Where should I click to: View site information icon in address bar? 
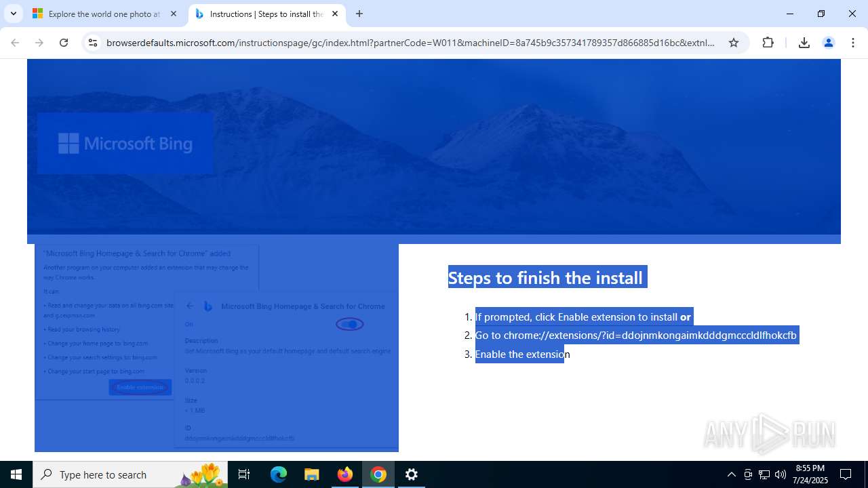pos(93,43)
